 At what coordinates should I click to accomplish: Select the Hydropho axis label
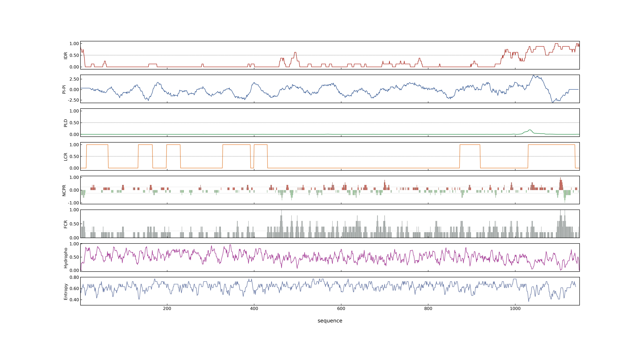tap(66, 258)
